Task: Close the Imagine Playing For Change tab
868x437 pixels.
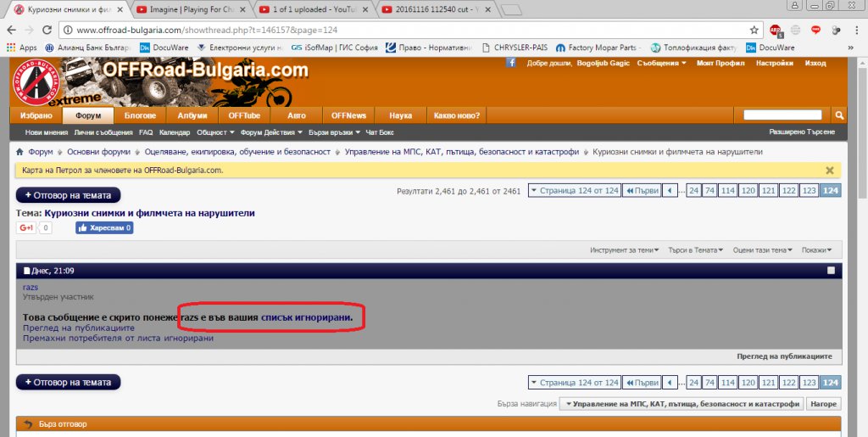Action: pyautogui.click(x=242, y=9)
